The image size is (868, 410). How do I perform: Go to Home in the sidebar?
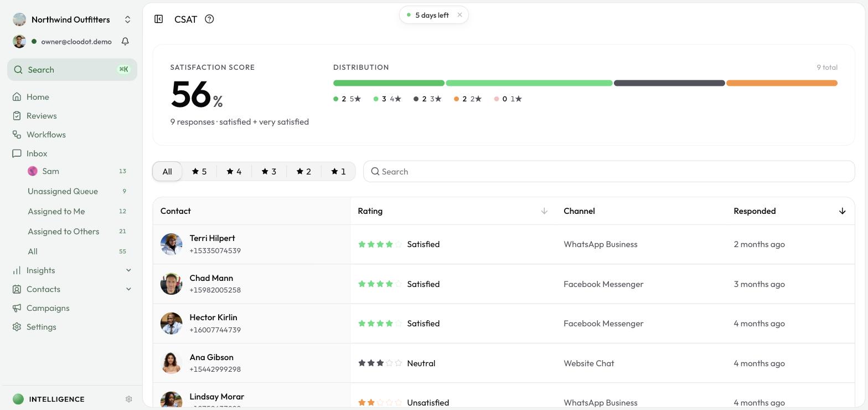click(x=38, y=97)
